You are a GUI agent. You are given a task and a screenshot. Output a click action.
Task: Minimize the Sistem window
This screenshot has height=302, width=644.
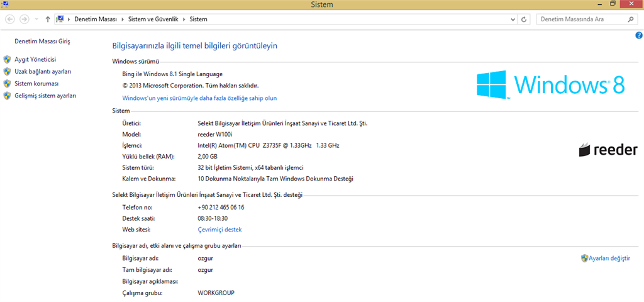(599, 3)
